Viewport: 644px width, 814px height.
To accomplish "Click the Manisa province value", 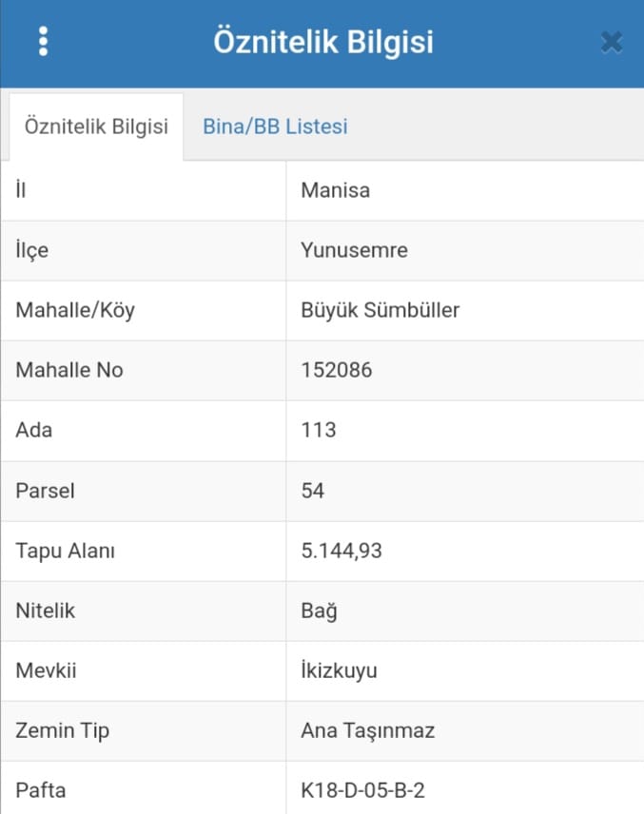I will 336,190.
